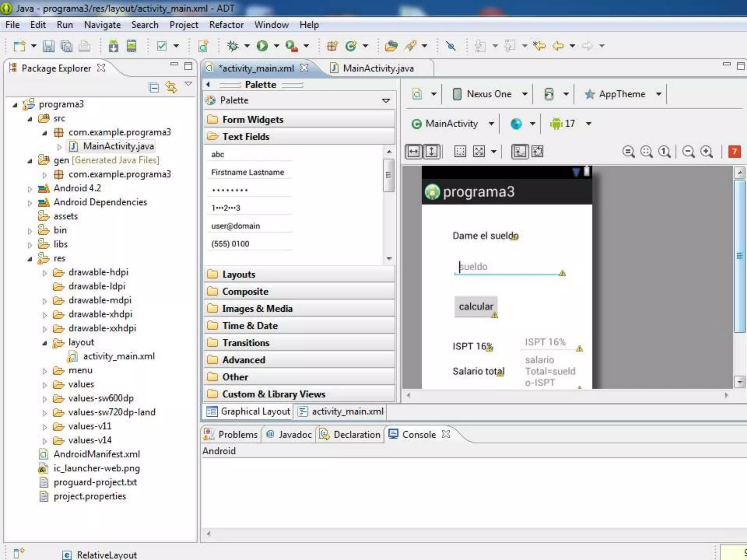The image size is (747, 560).
Task: Click the sueldo input field in preview
Action: pyautogui.click(x=508, y=267)
